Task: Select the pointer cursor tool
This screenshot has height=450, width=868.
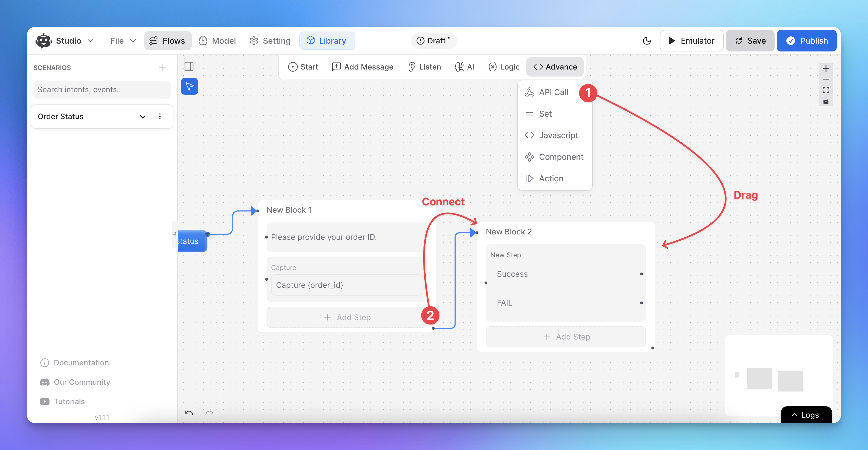Action: 189,86
